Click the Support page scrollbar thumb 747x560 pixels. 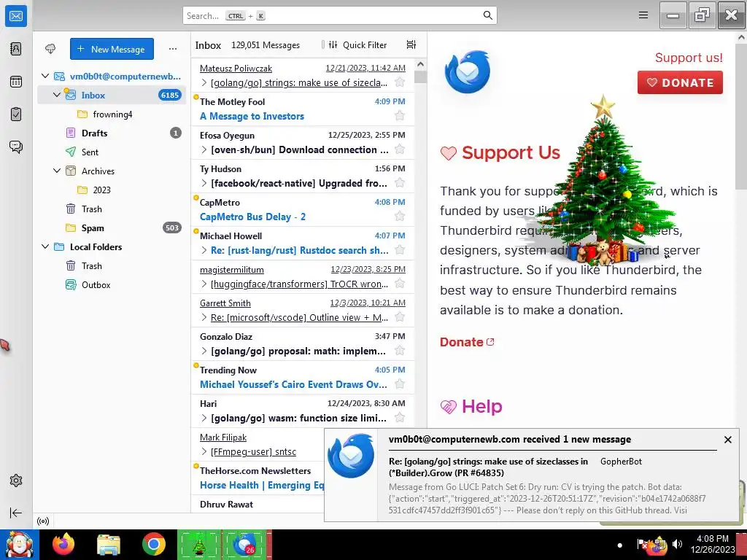742,116
